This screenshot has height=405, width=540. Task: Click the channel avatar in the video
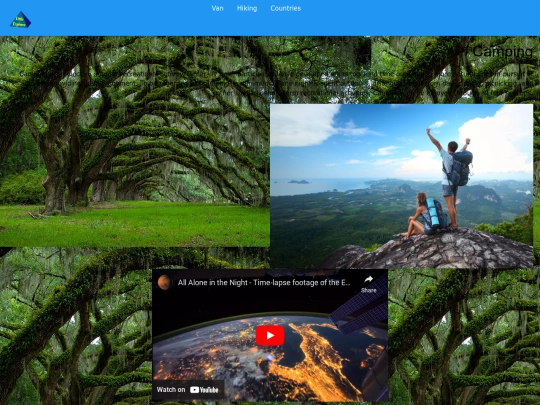click(165, 283)
